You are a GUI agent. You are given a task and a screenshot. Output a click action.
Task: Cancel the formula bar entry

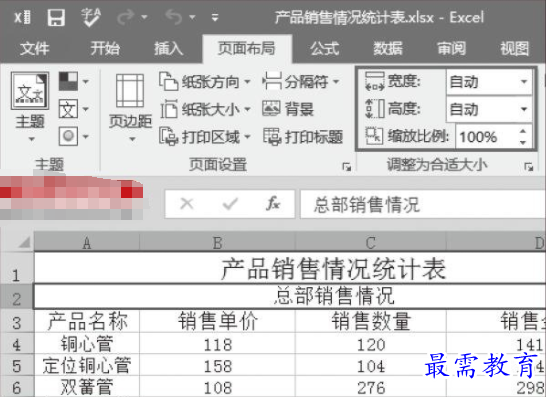pyautogui.click(x=187, y=204)
